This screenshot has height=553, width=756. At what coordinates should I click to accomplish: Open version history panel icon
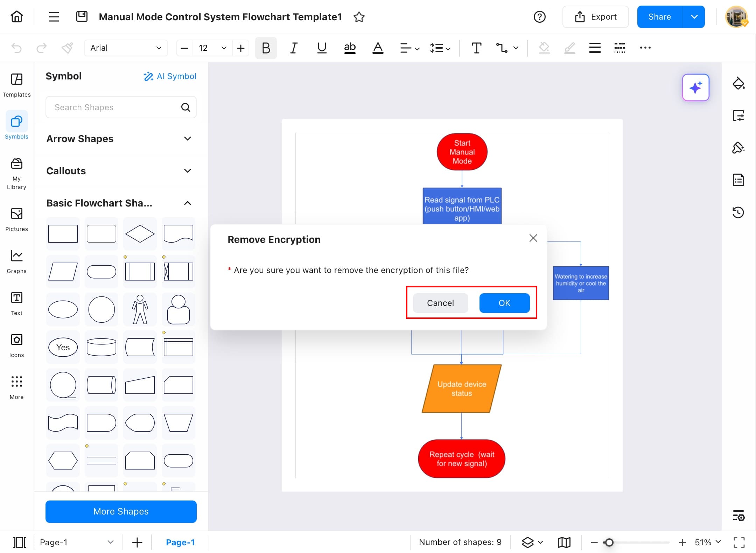(738, 212)
